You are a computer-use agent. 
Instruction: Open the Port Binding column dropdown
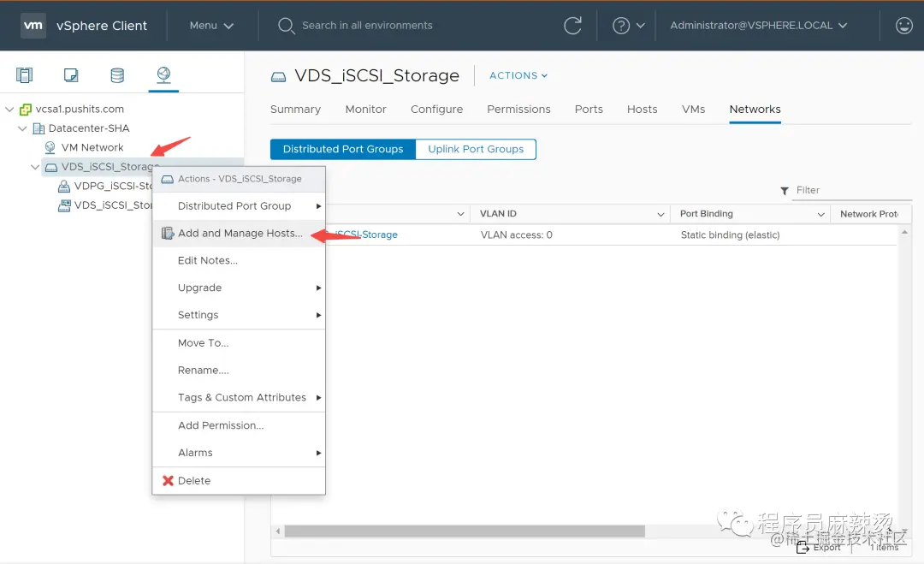click(820, 215)
